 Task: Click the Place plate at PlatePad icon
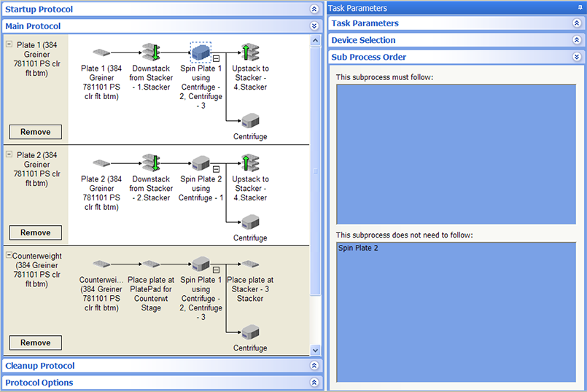152,264
